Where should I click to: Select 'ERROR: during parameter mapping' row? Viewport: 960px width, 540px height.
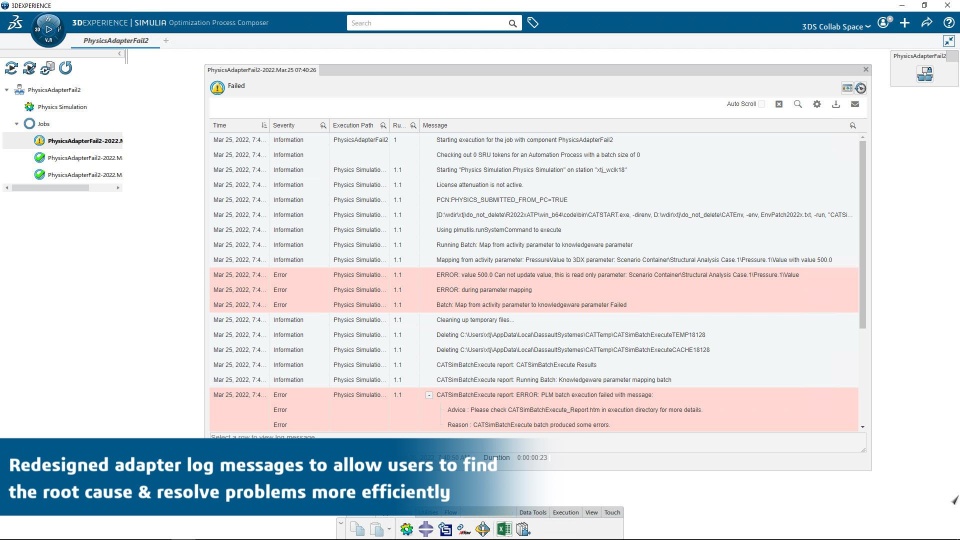(x=534, y=290)
